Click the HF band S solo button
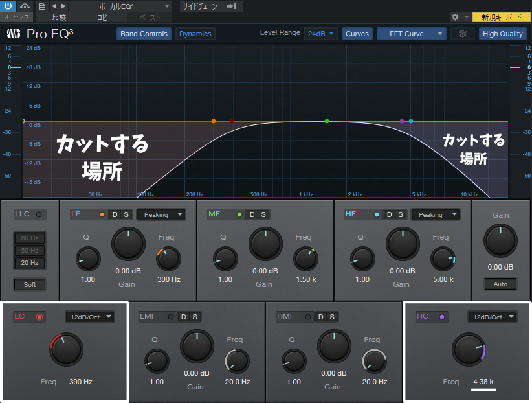Viewport: 532px width, 403px height. pyautogui.click(x=401, y=214)
